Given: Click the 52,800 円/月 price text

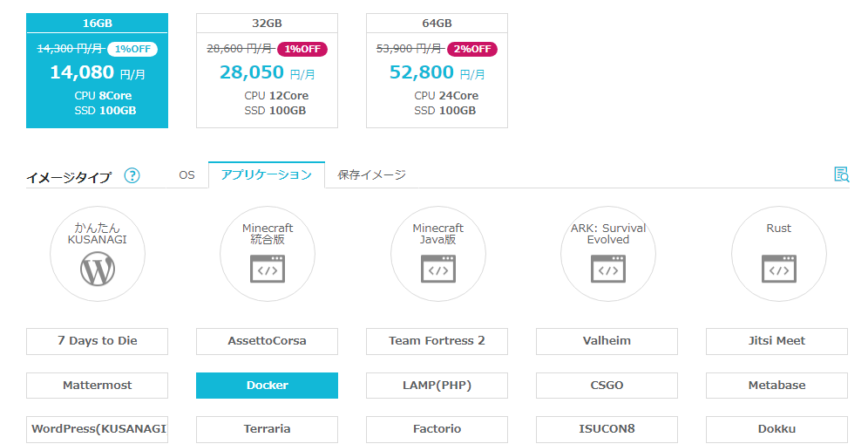Looking at the screenshot, I should pos(437,72).
